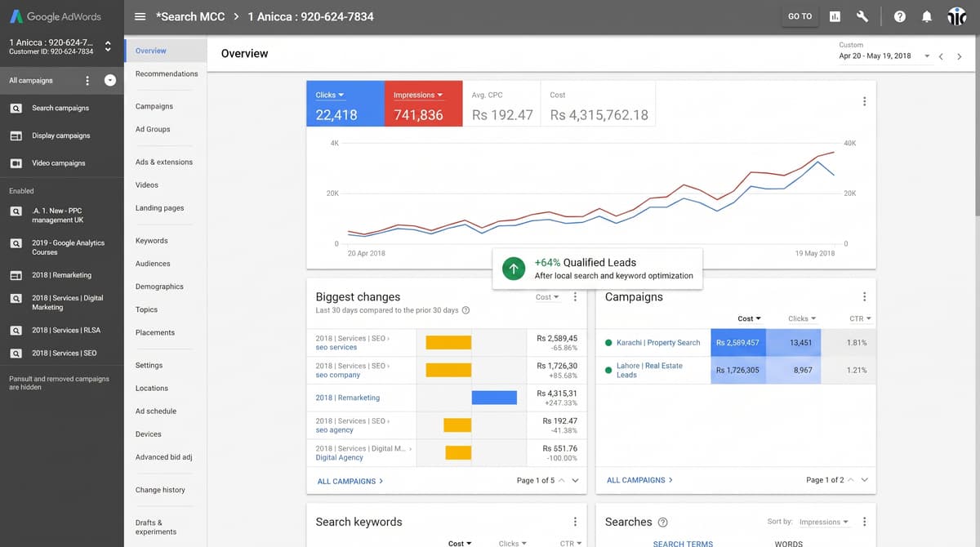Viewport: 980px width, 547px height.
Task: Open the account switcher arrows
Action: (x=108, y=47)
